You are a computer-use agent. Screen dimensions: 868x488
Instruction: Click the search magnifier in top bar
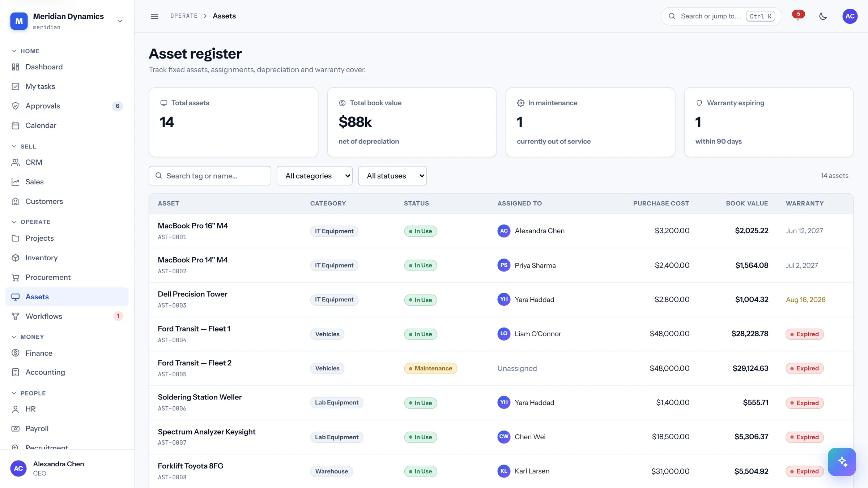(672, 16)
